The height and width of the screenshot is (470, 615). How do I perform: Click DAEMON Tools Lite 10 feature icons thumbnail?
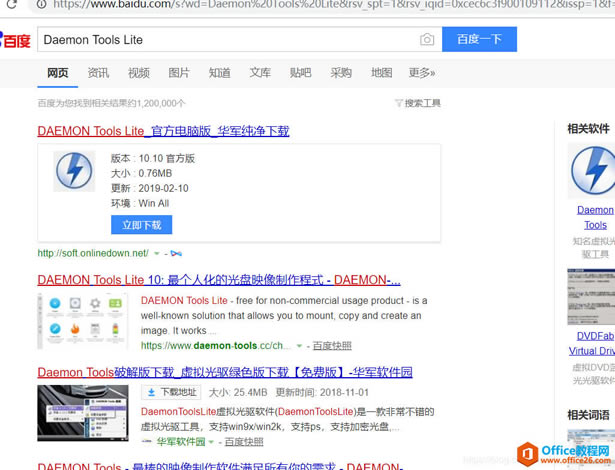(83, 321)
